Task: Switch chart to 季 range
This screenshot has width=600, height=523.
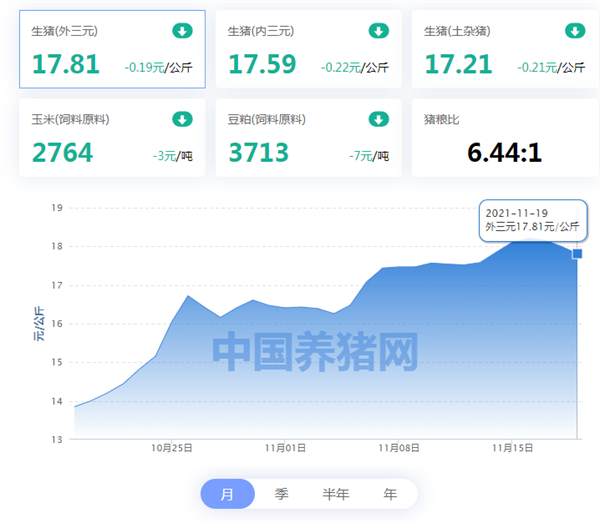Action: coord(281,494)
